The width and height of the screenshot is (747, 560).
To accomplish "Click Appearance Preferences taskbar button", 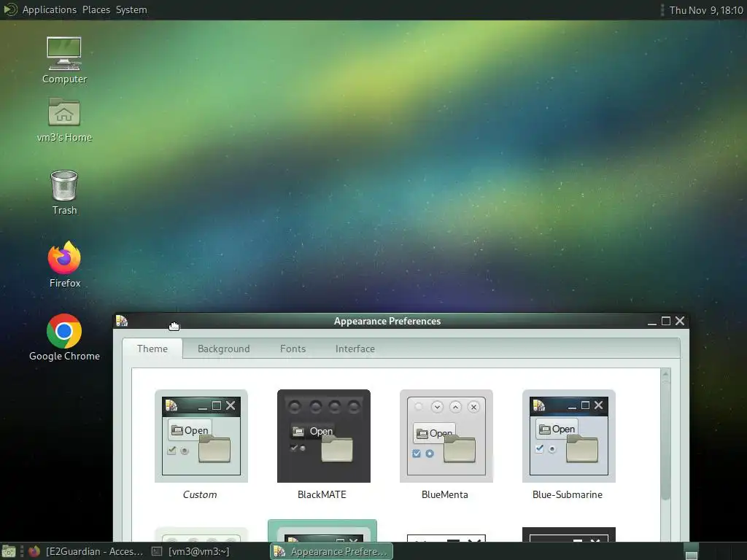I will point(332,551).
